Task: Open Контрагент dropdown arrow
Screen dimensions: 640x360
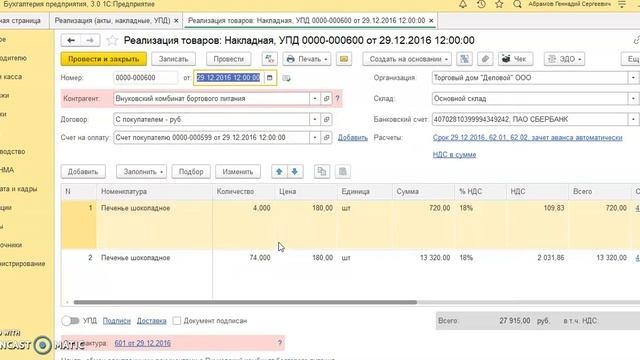Action: (x=315, y=98)
